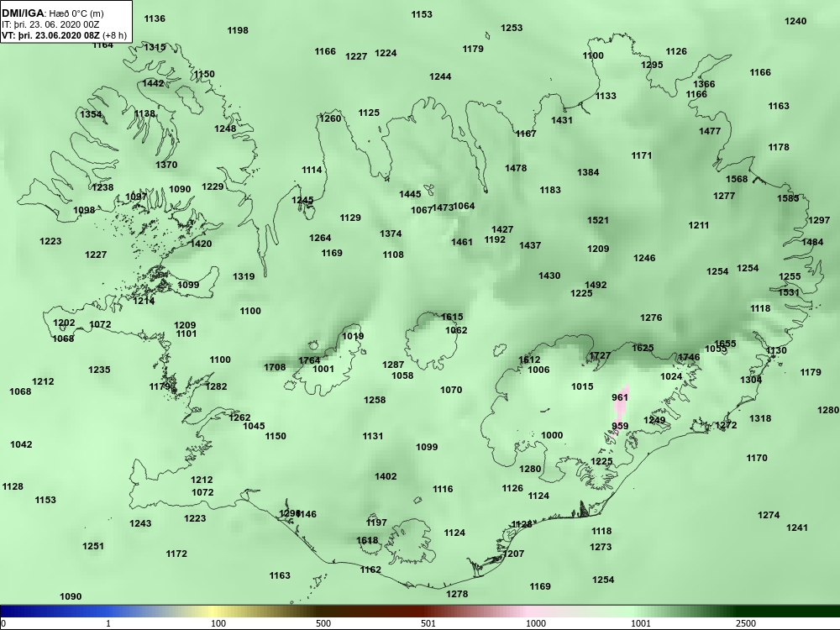Click the 1764 height value

tap(309, 360)
